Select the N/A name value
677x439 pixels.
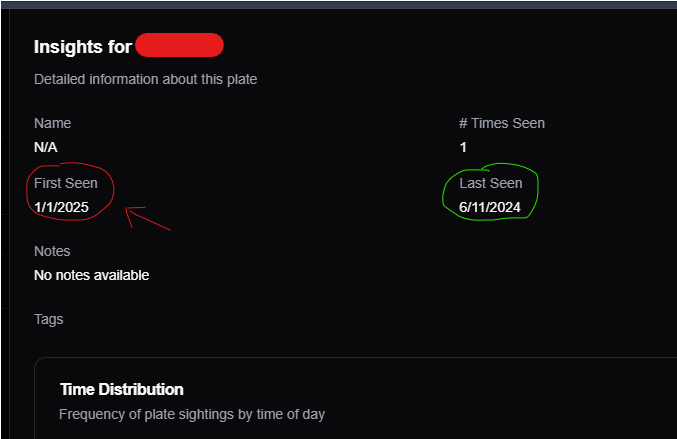tap(45, 147)
